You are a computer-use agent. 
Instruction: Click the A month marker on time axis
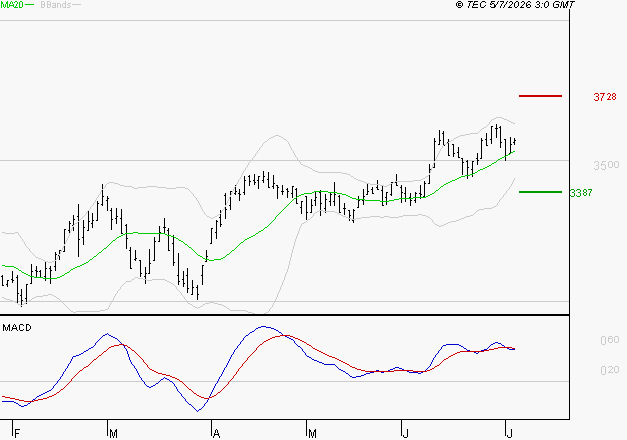[216, 433]
